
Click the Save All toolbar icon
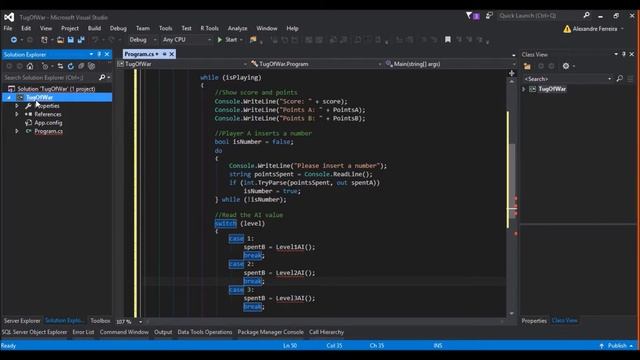tap(81, 40)
